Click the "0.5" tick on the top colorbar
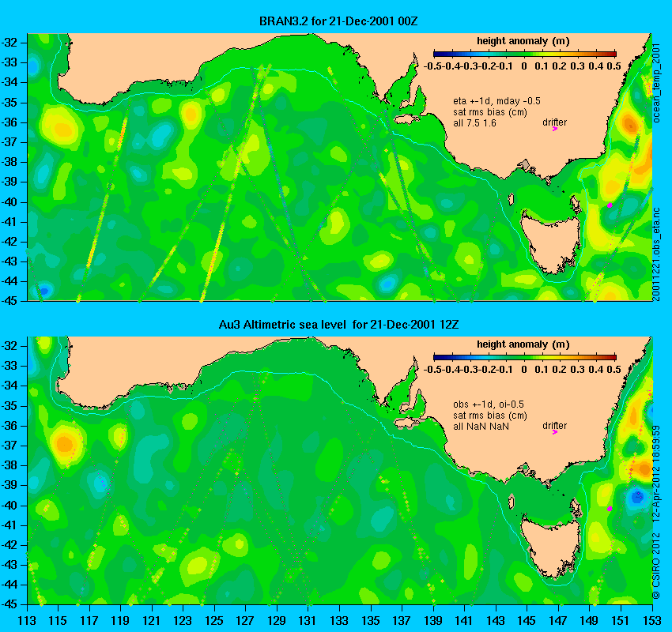 614,66
